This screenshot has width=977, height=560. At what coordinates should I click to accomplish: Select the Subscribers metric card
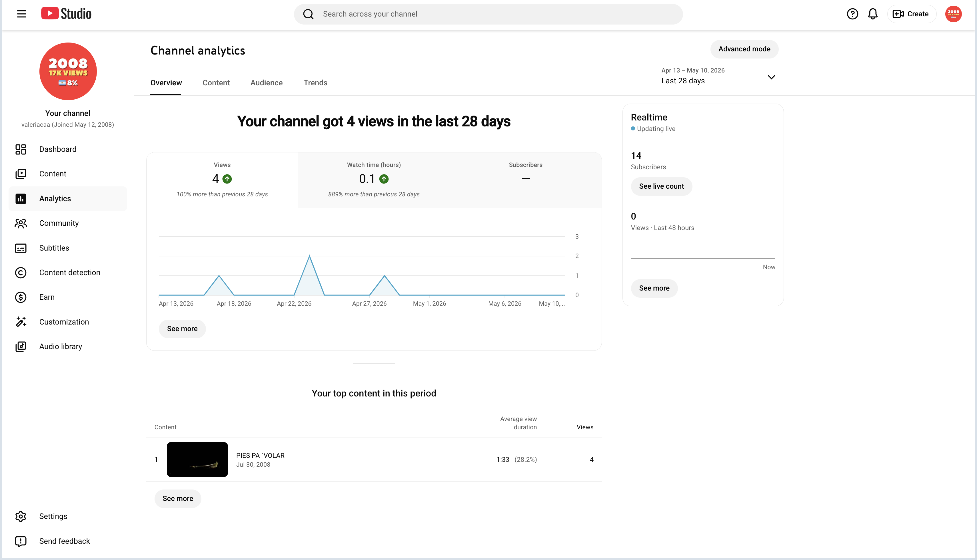pyautogui.click(x=525, y=180)
